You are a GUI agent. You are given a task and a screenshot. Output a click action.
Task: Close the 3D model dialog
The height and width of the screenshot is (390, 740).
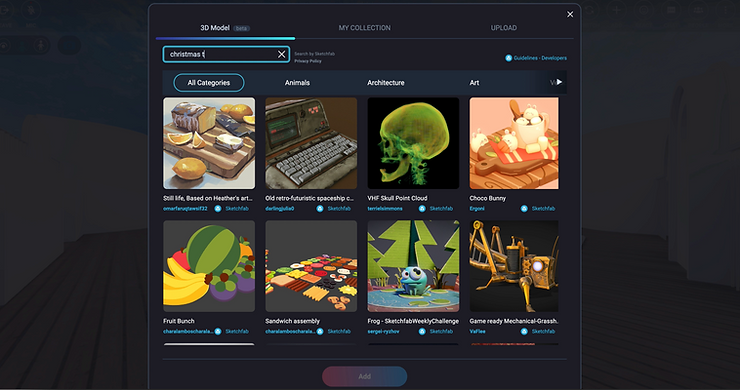pyautogui.click(x=570, y=14)
